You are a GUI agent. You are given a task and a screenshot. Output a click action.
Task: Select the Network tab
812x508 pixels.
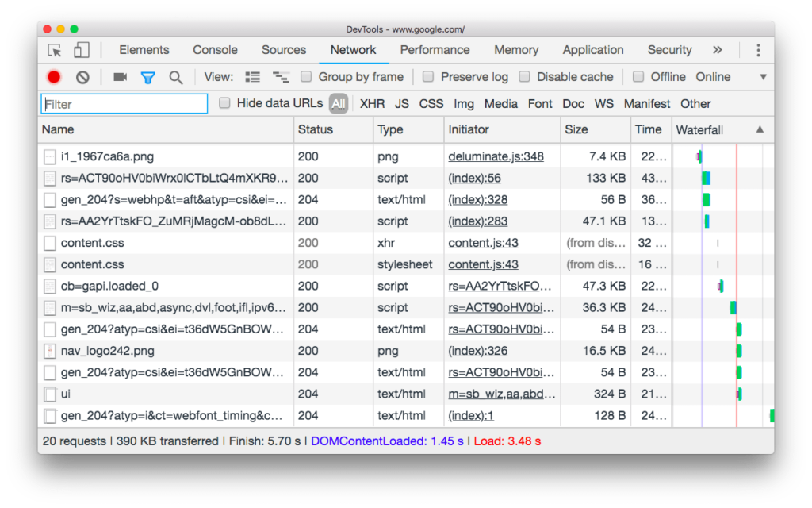tap(353, 50)
